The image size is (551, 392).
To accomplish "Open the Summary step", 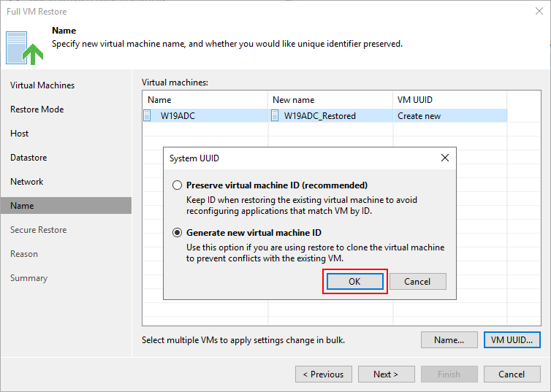I will point(28,278).
